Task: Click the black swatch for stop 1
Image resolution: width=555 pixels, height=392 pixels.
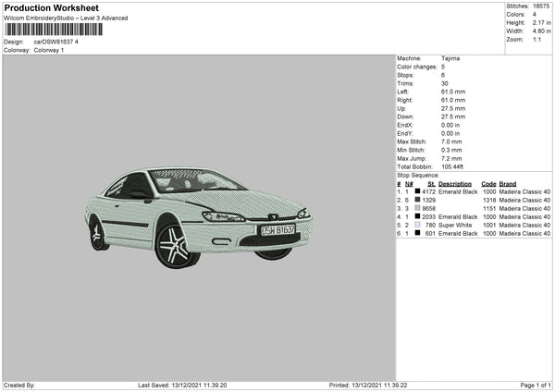Action: (417, 191)
